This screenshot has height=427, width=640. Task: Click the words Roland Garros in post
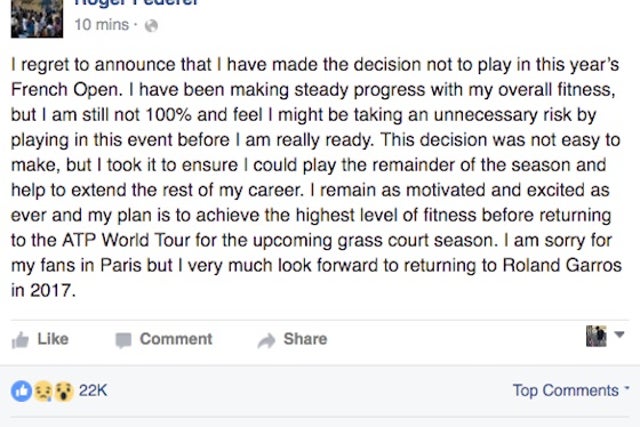(562, 265)
